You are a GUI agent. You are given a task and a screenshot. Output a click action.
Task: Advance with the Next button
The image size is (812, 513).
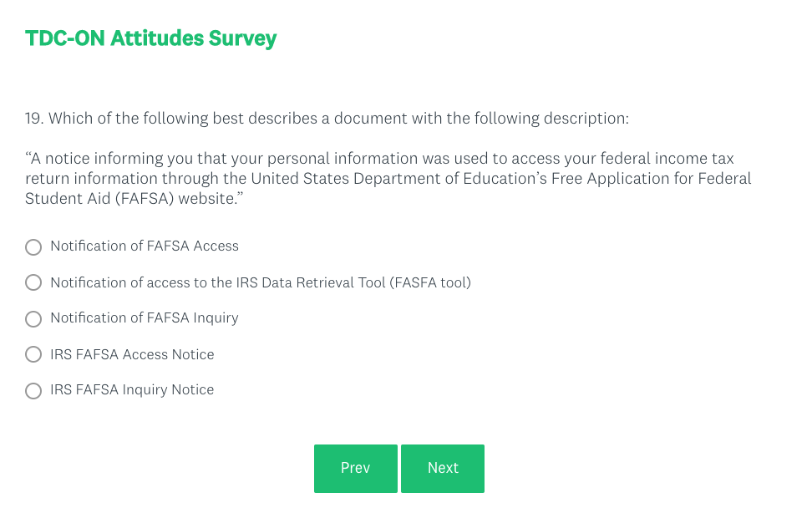443,469
